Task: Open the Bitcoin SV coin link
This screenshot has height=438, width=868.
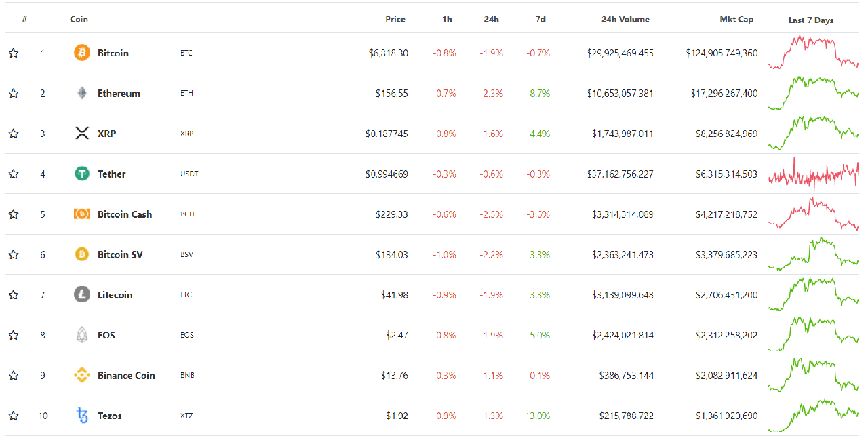Action: coord(120,254)
